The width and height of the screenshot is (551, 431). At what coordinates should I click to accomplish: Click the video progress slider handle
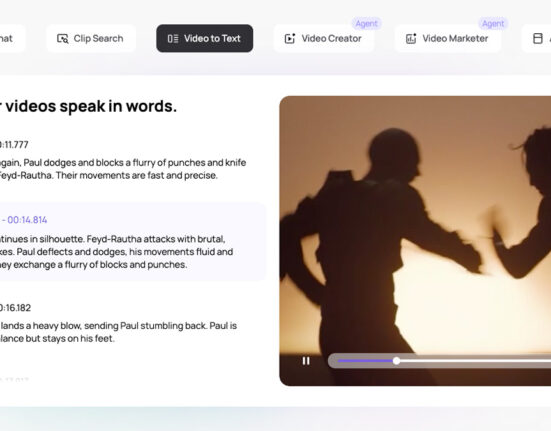(x=396, y=361)
